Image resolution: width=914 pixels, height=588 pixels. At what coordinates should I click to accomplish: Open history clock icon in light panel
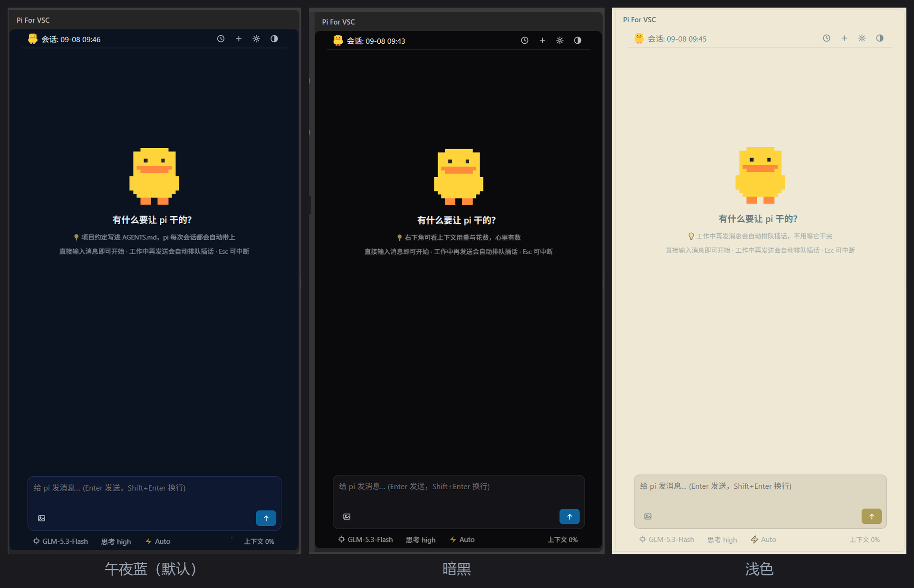[827, 38]
